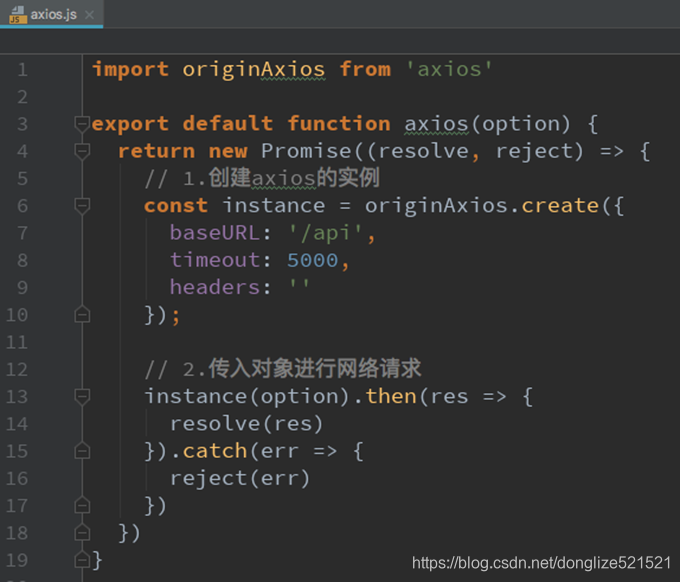Click line number 5 in gutter
This screenshot has width=680, height=582.
pyautogui.click(x=23, y=179)
